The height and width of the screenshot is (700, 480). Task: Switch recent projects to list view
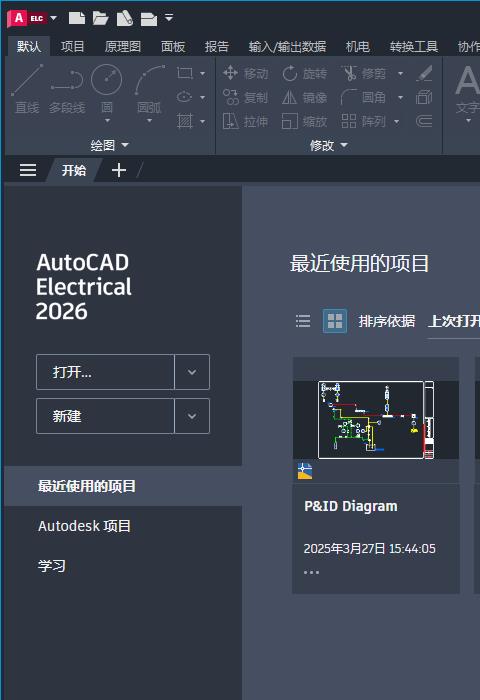303,321
